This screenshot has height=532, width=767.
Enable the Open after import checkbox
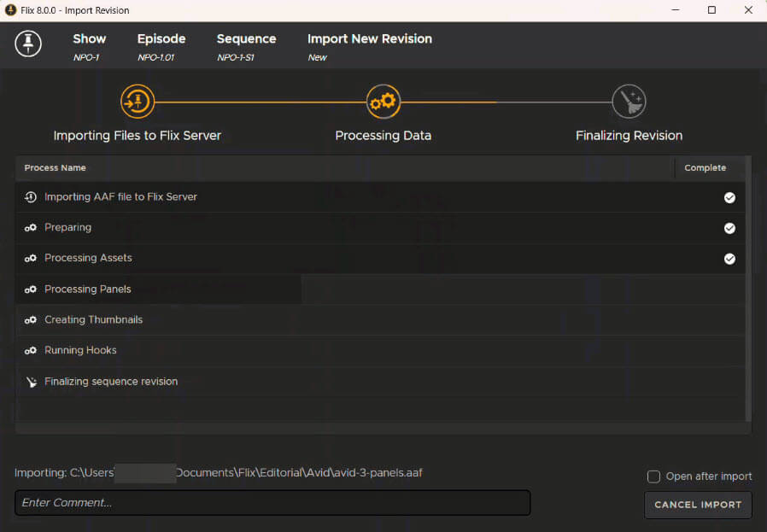tap(653, 476)
